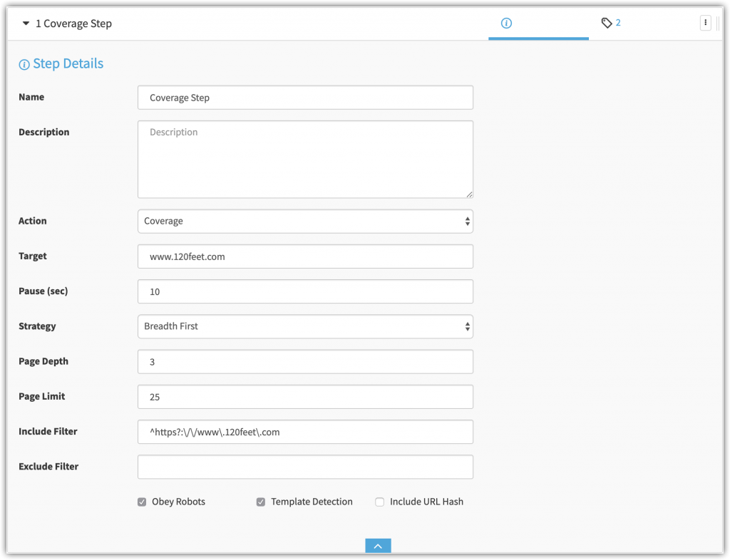The image size is (730, 560).
Task: Click the Obey Robots label text
Action: [178, 502]
